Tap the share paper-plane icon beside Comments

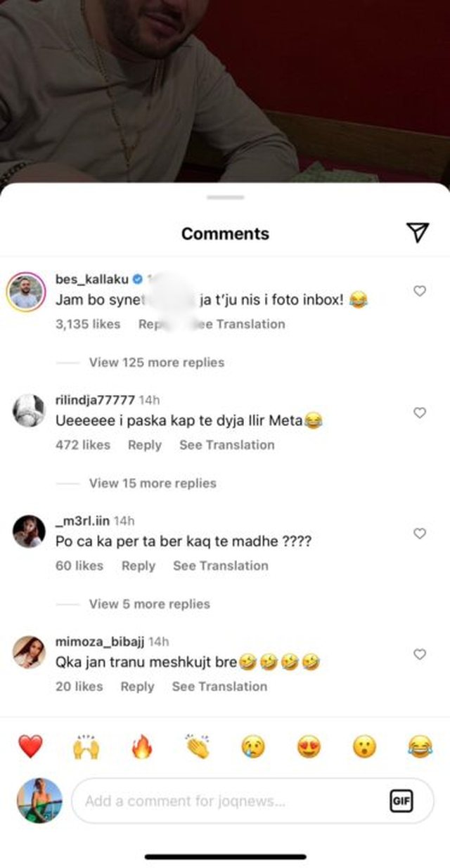[417, 233]
